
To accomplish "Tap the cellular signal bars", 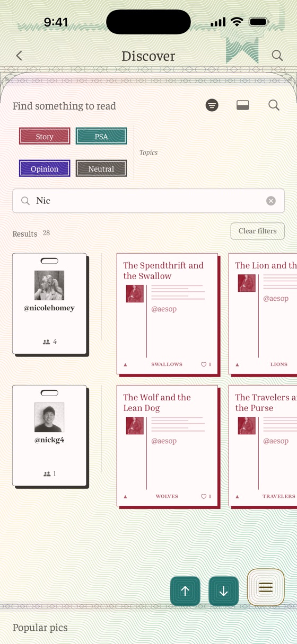I will tap(218, 22).
